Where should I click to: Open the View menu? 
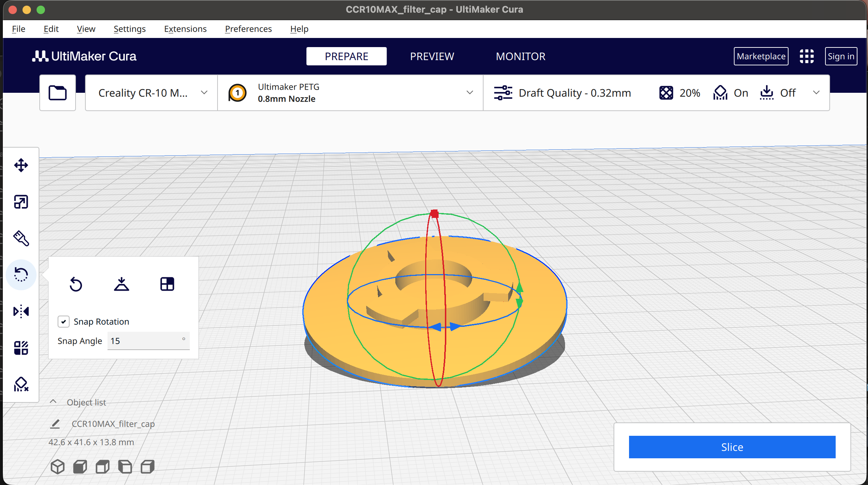(86, 29)
